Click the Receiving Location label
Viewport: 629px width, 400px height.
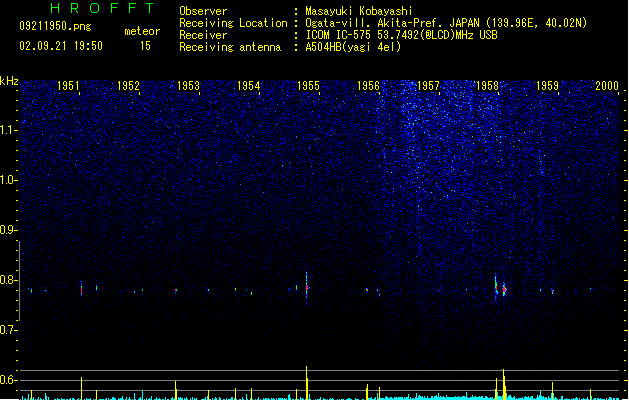coord(233,23)
